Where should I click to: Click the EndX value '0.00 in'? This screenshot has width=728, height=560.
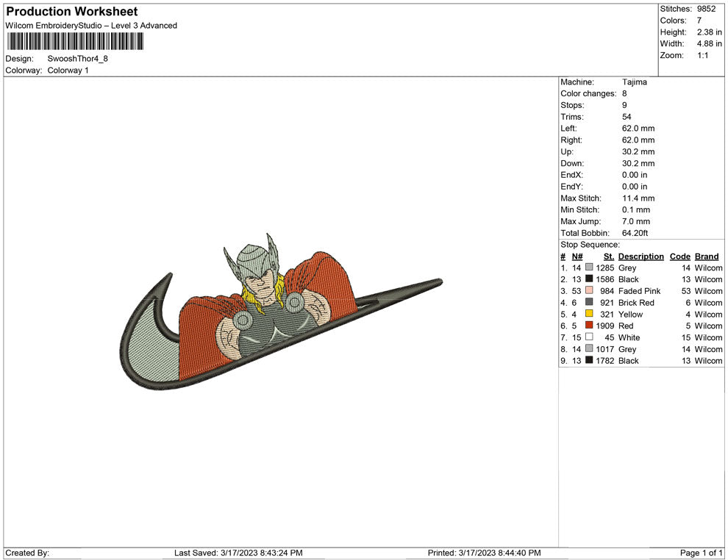tap(635, 174)
